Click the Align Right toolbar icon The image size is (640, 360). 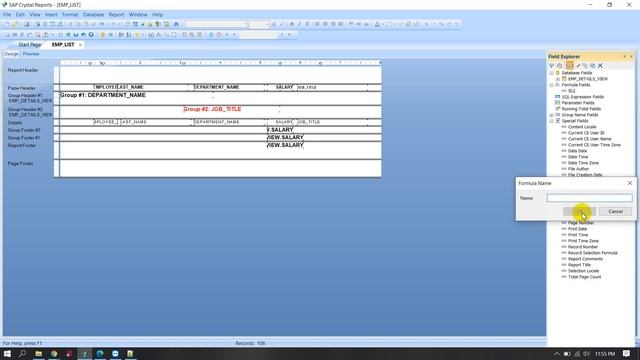(x=333, y=24)
